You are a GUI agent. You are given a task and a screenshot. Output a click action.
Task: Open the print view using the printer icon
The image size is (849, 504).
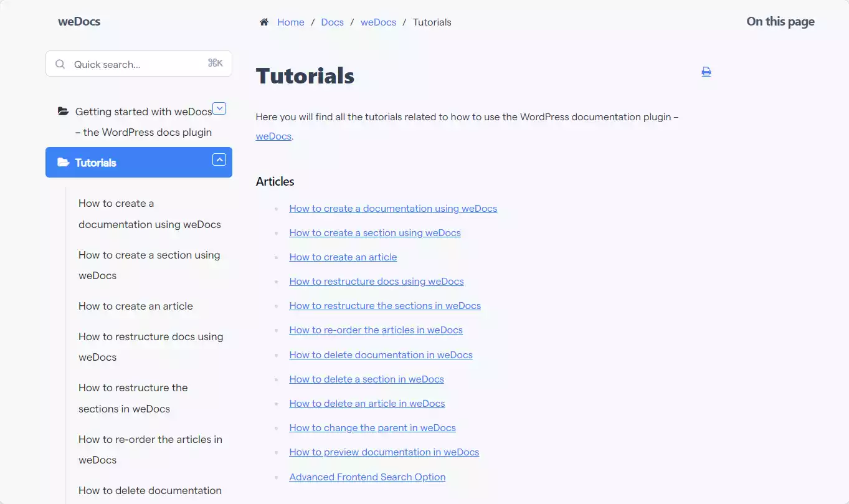coord(706,72)
